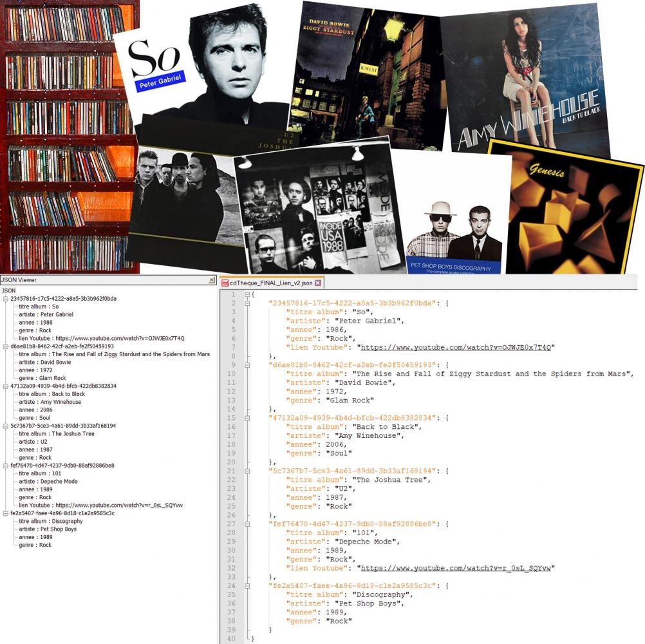Collapse tree node fef76470-4d47-4237-9db0-88af92886be8
The width and height of the screenshot is (645, 644).
(x=5, y=466)
